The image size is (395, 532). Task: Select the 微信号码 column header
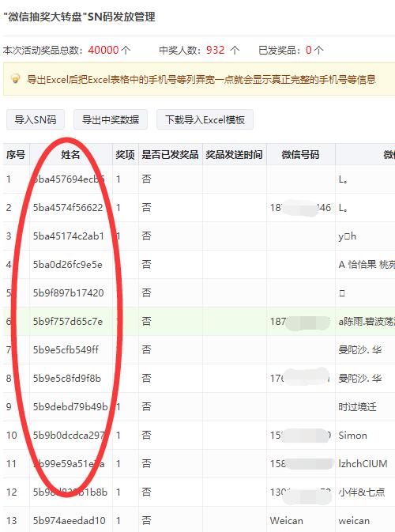301,155
